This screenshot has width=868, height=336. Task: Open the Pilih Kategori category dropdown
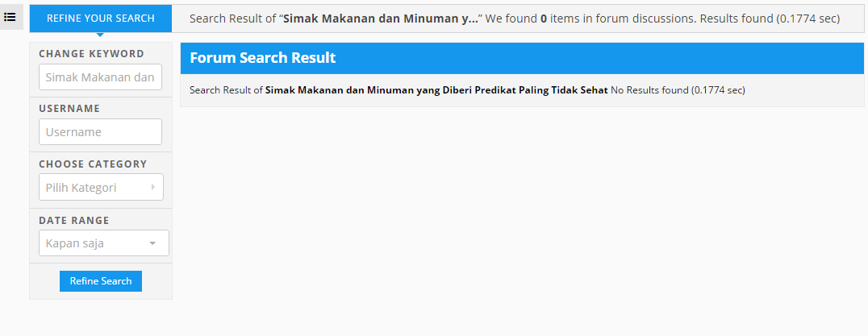point(102,187)
